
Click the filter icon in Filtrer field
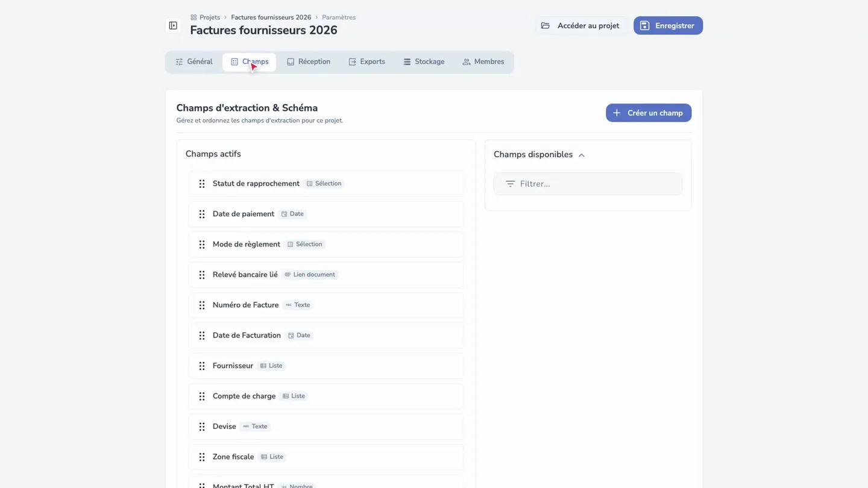click(x=510, y=184)
